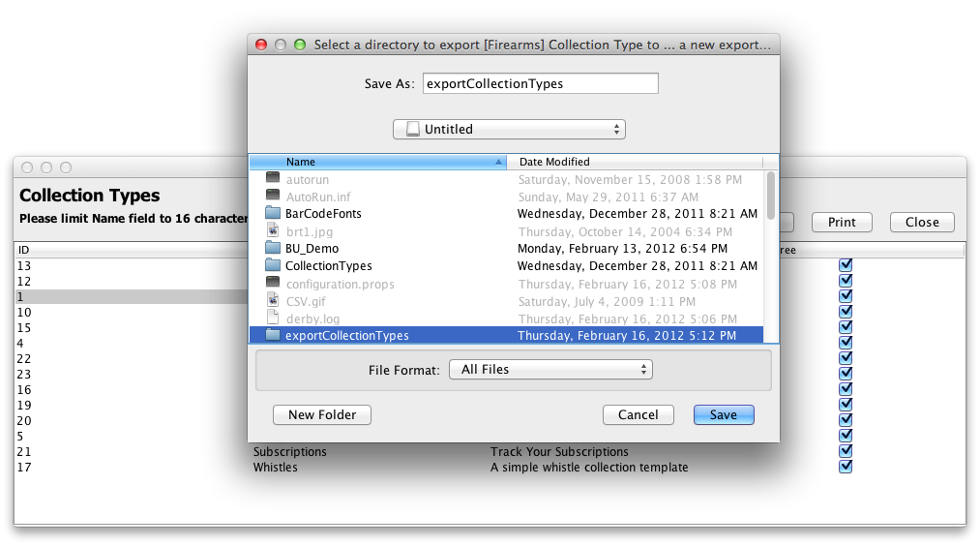Click the Save As filename field

pos(540,83)
